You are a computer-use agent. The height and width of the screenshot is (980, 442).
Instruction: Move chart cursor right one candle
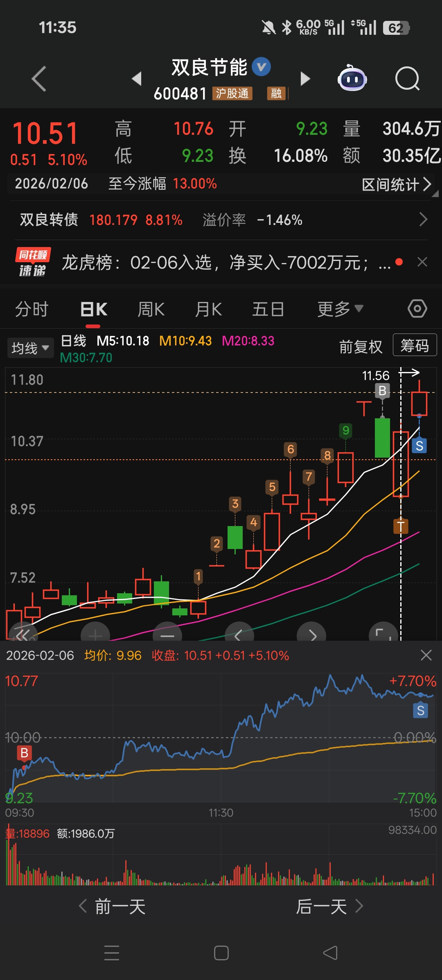coord(311,632)
